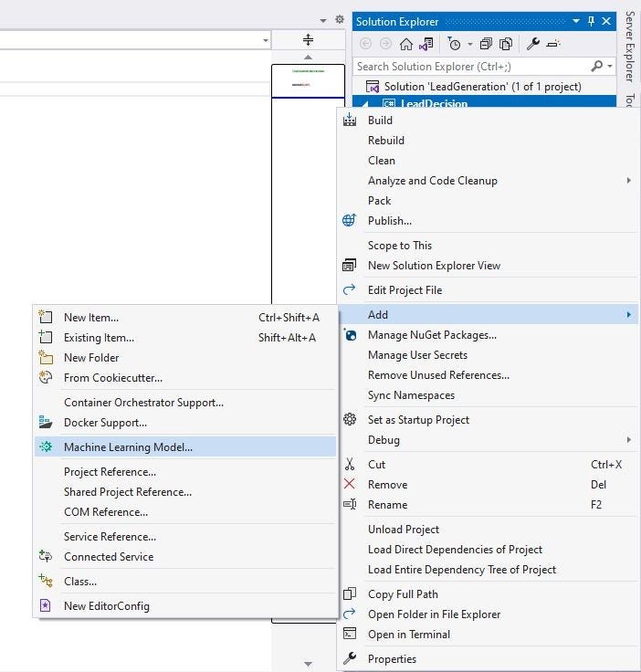Image resolution: width=641 pixels, height=672 pixels.
Task: Click the Show All Files icon
Action: point(506,44)
